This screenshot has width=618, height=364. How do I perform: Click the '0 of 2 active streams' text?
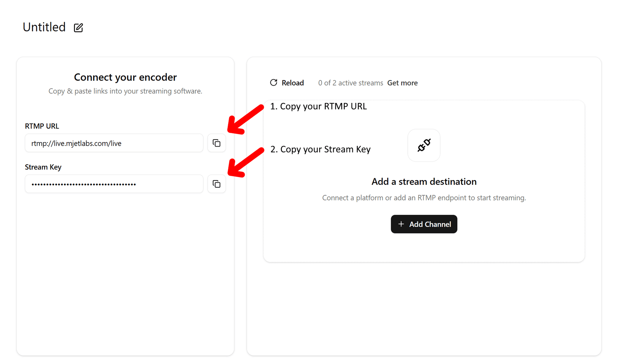point(351,83)
